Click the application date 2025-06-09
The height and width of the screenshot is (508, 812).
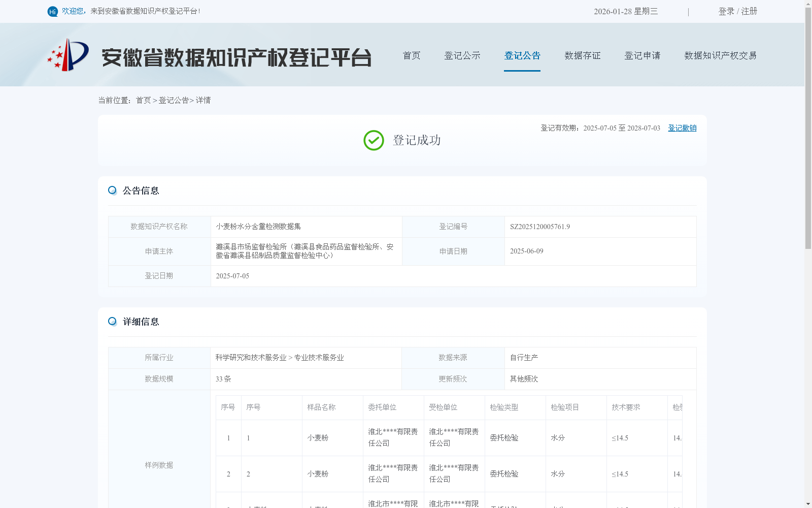click(x=527, y=251)
